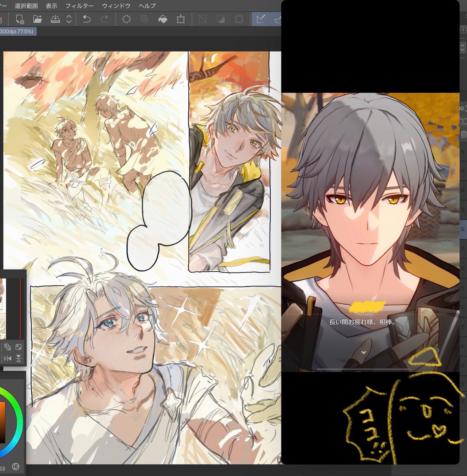Screen dimensions: 467x476
Task: Click the Clear (dotted circle) icon
Action: pyautogui.click(x=126, y=19)
